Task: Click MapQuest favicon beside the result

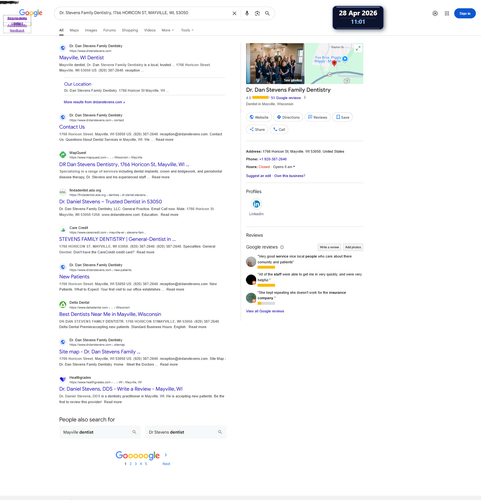Action: [63, 155]
